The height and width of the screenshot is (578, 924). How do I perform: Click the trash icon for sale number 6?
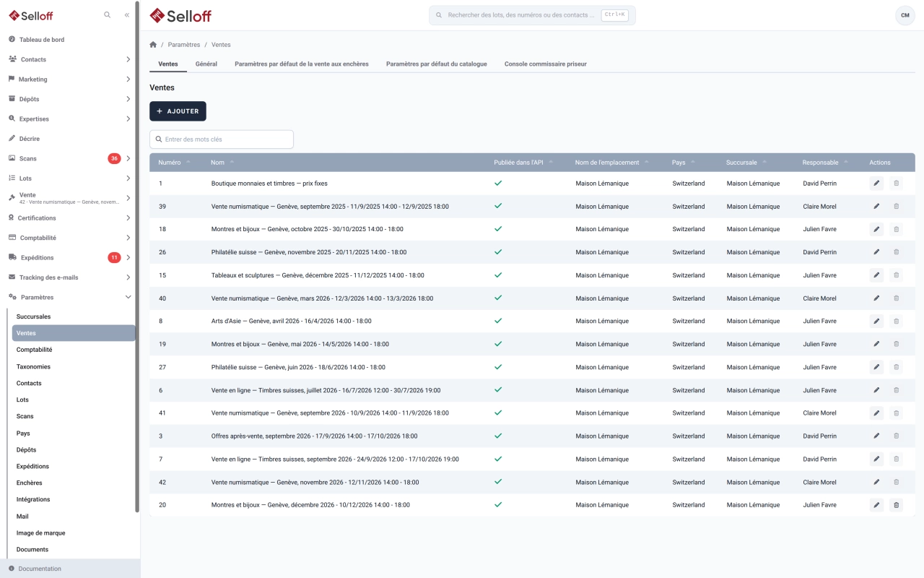897,390
